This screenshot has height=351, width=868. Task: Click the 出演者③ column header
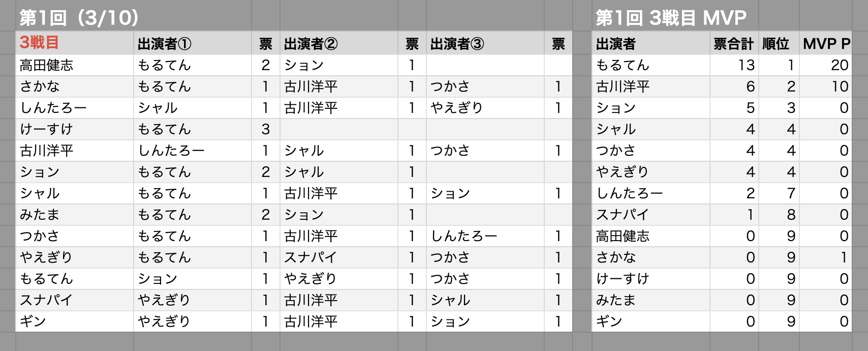pyautogui.click(x=457, y=44)
